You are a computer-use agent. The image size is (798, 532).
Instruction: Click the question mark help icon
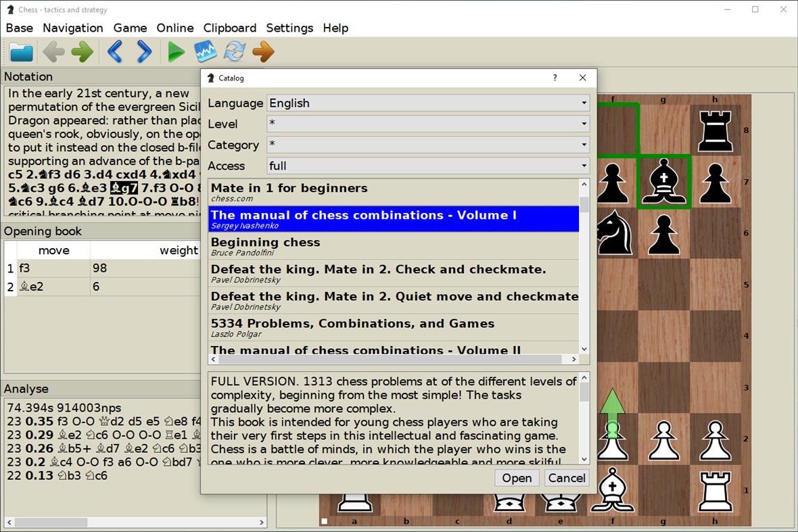click(x=555, y=78)
